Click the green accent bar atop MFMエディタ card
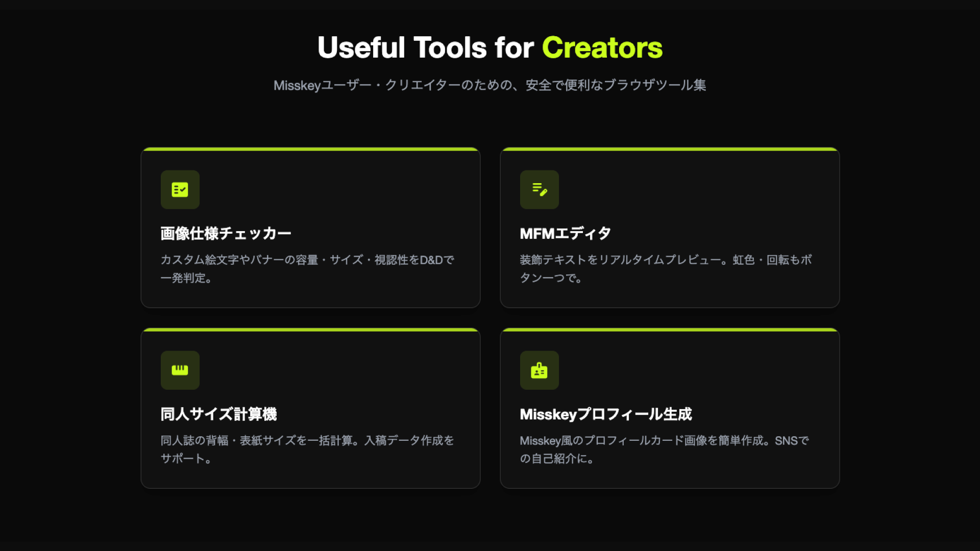980x551 pixels. tap(670, 149)
